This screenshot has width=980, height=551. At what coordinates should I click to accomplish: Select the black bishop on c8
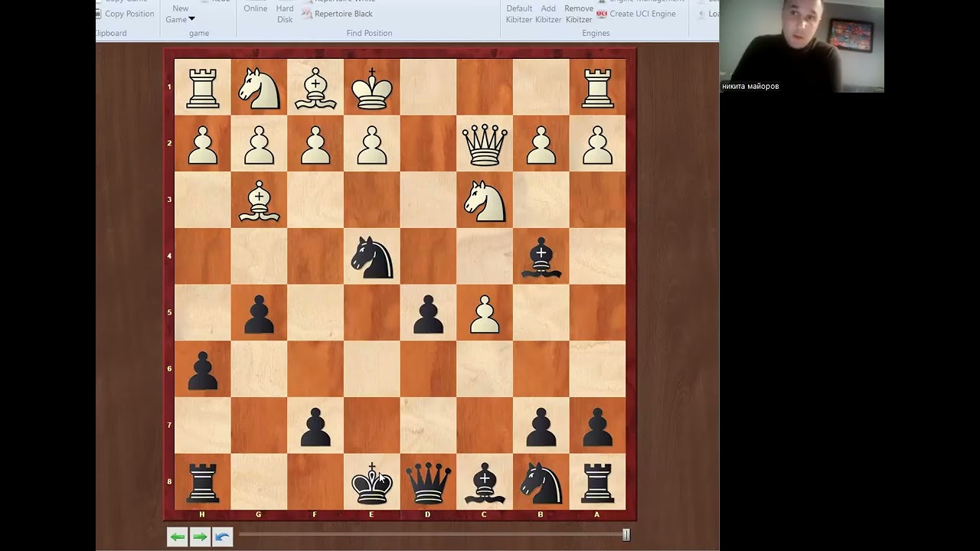(485, 482)
